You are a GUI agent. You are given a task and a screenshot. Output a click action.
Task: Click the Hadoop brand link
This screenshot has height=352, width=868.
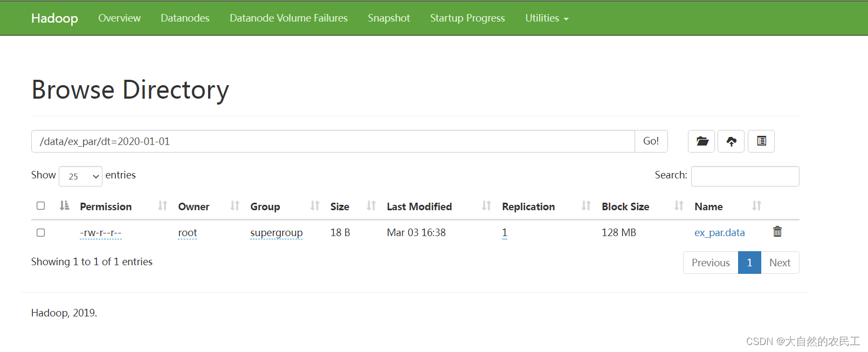[x=54, y=18]
